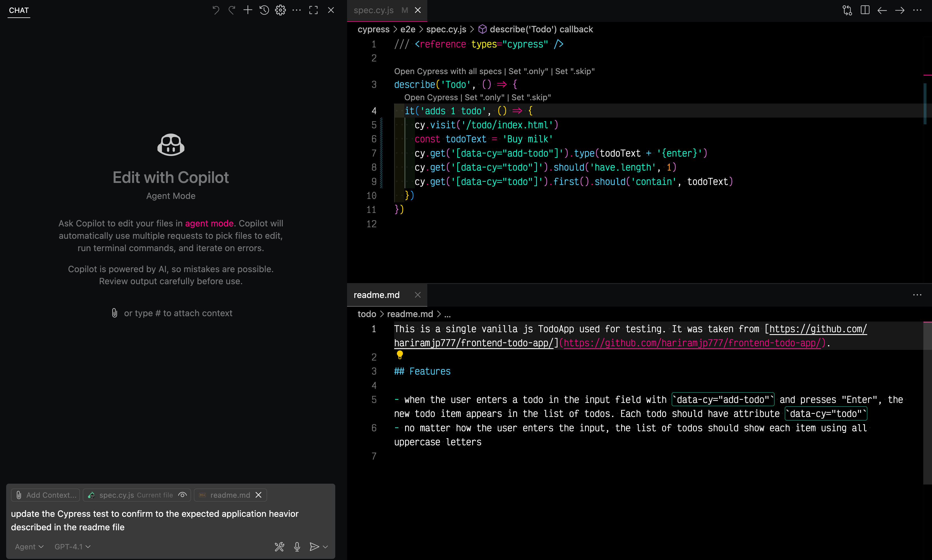Start voice input with microphone
Image resolution: width=932 pixels, height=560 pixels.
pos(297,547)
